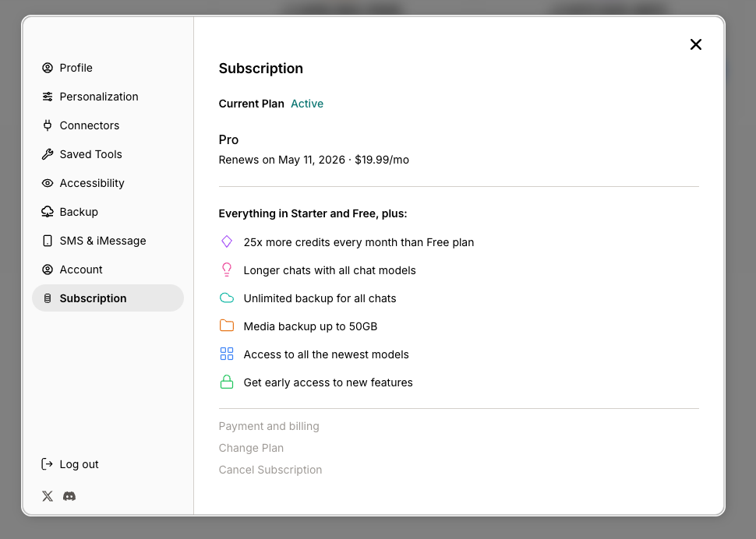Viewport: 756px width, 539px height.
Task: Open Payment and billing
Action: click(269, 426)
